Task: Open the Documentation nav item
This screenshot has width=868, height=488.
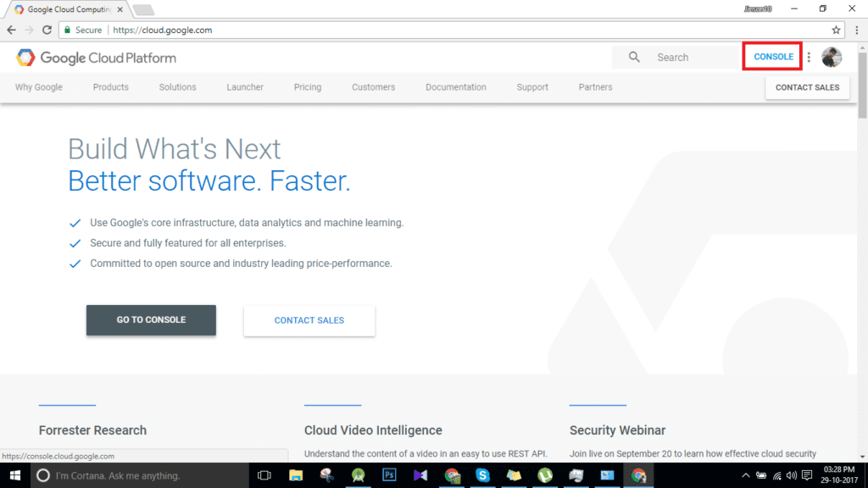Action: point(456,87)
